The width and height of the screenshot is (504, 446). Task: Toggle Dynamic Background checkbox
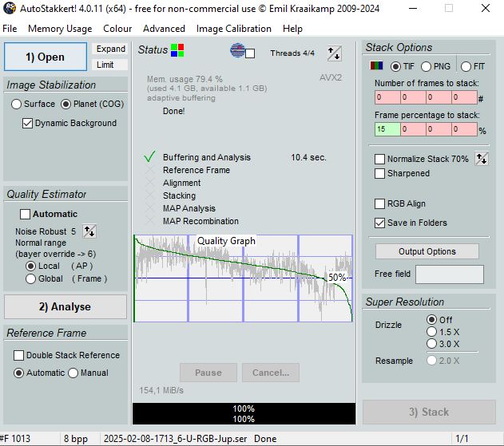[x=69, y=124]
